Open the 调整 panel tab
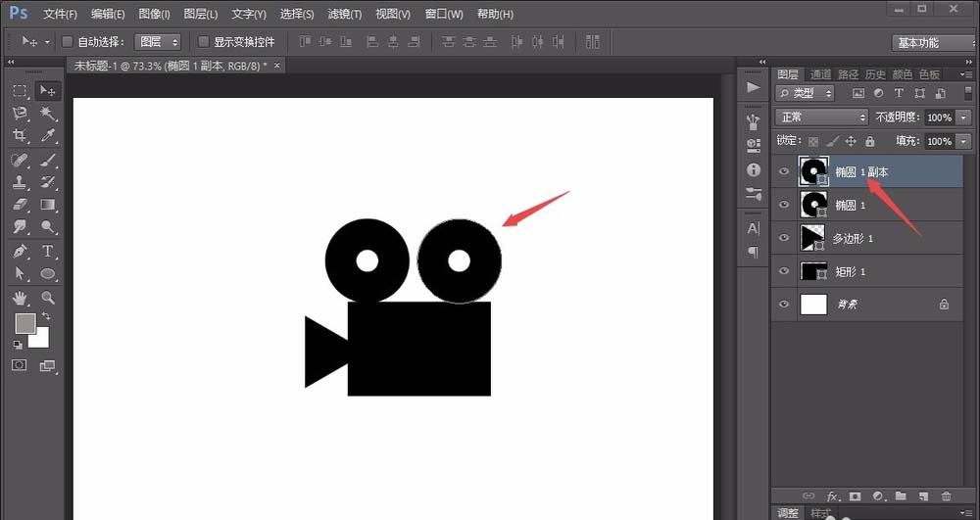 point(788,513)
